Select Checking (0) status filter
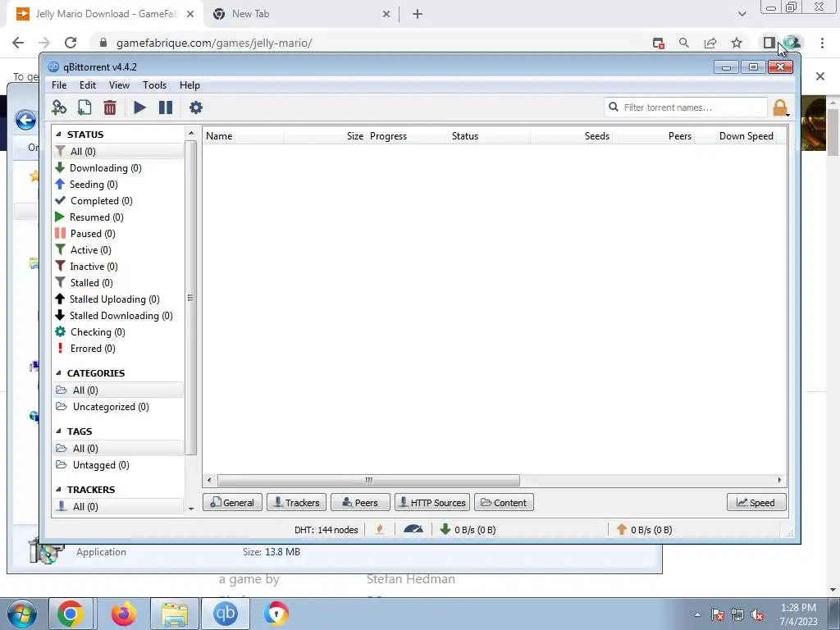 point(118,332)
